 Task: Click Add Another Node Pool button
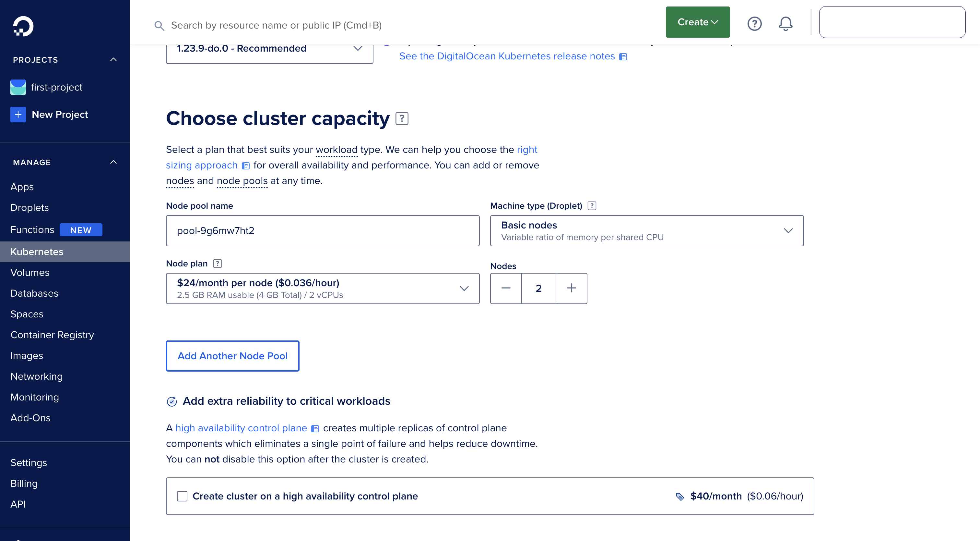pos(232,356)
